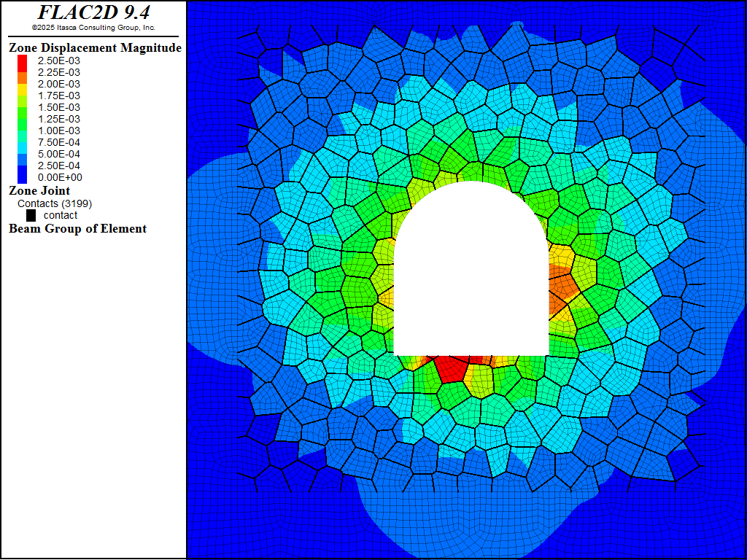747x560 pixels.
Task: Click the FLAC2D 9.4 title text
Action: pyautogui.click(x=93, y=12)
